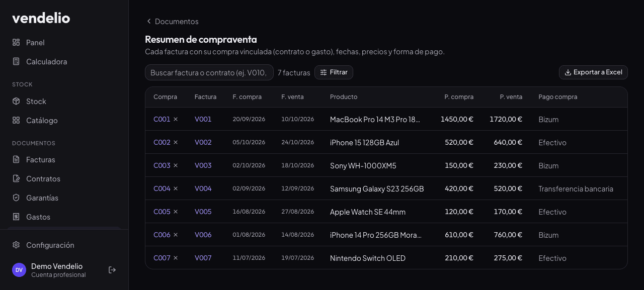Go to the Stock section
644x290 pixels.
64,101
